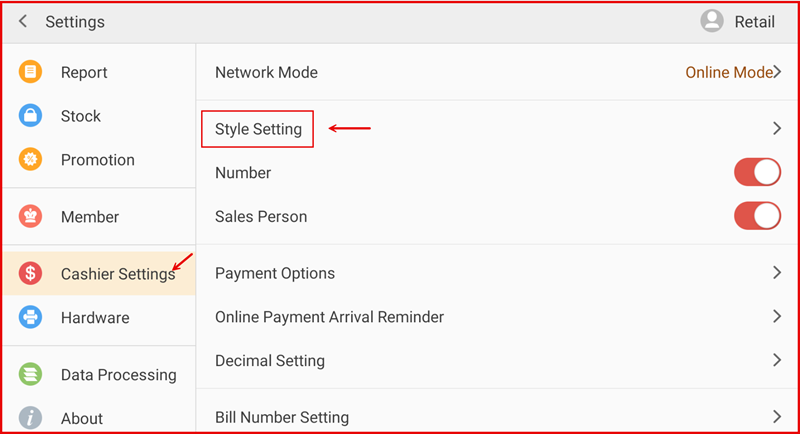Go back using the back arrow

point(23,21)
